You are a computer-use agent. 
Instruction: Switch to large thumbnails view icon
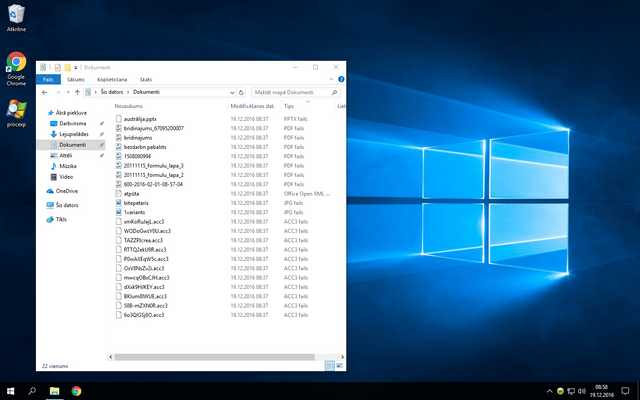340,366
